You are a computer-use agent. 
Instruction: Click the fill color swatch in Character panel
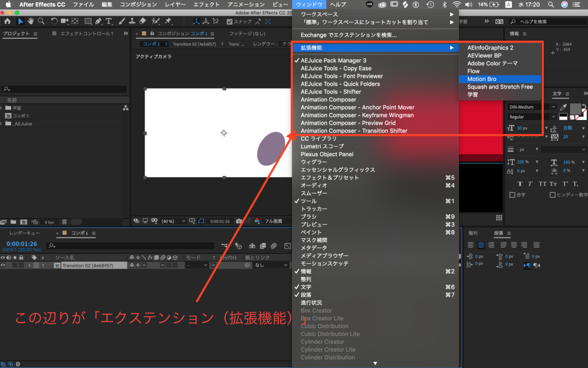[575, 108]
